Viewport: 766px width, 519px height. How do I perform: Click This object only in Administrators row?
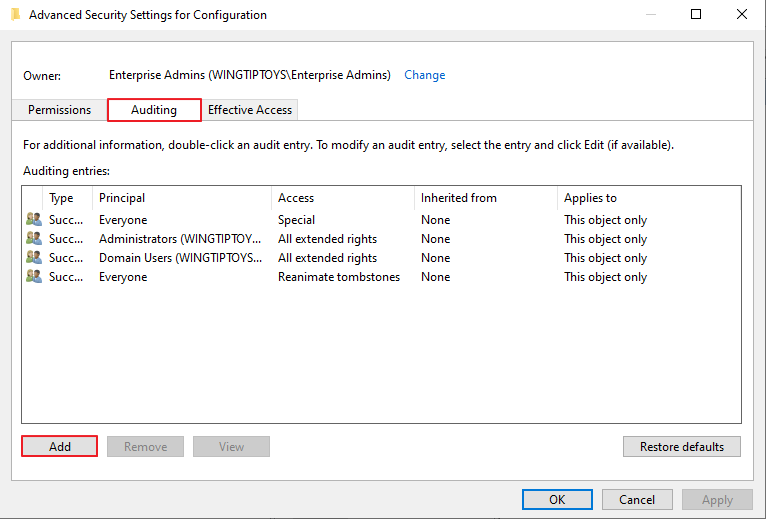point(605,239)
